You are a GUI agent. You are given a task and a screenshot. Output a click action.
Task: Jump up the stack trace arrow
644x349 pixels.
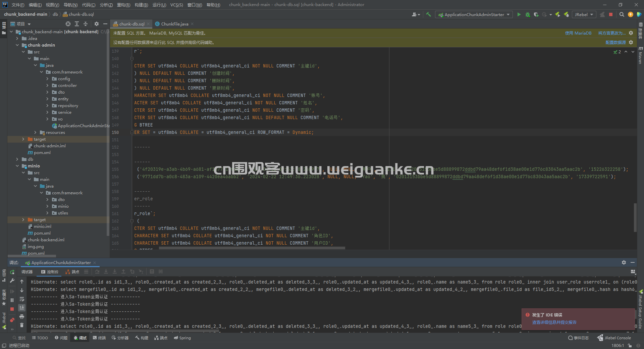pyautogui.click(x=22, y=282)
